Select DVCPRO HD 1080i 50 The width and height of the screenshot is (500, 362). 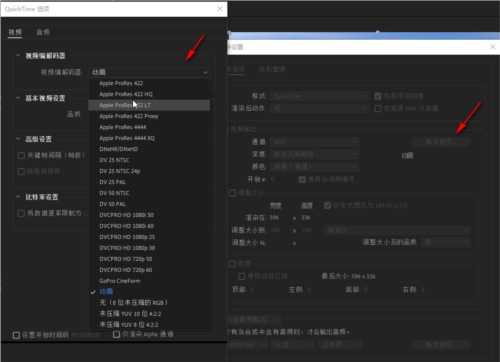coord(149,215)
